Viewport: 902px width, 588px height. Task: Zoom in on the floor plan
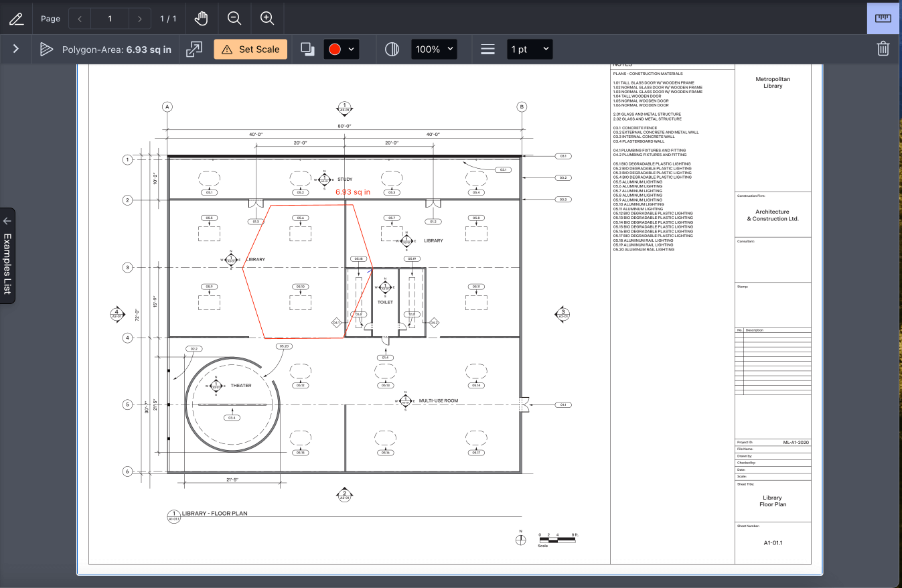tap(267, 18)
